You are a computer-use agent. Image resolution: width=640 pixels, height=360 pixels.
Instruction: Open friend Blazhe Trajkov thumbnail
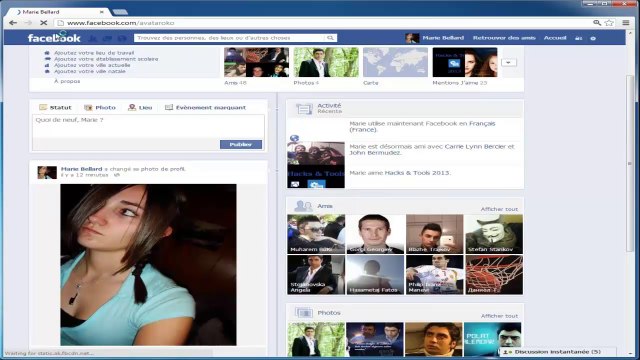point(435,234)
